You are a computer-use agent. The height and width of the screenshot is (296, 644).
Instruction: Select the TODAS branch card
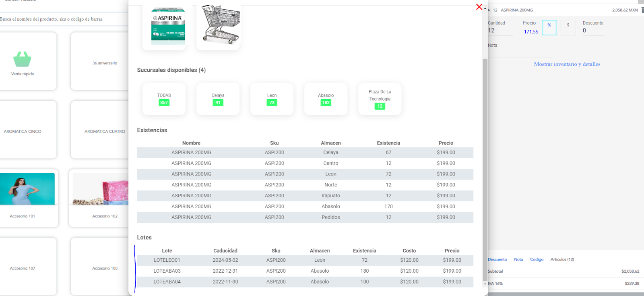164,99
